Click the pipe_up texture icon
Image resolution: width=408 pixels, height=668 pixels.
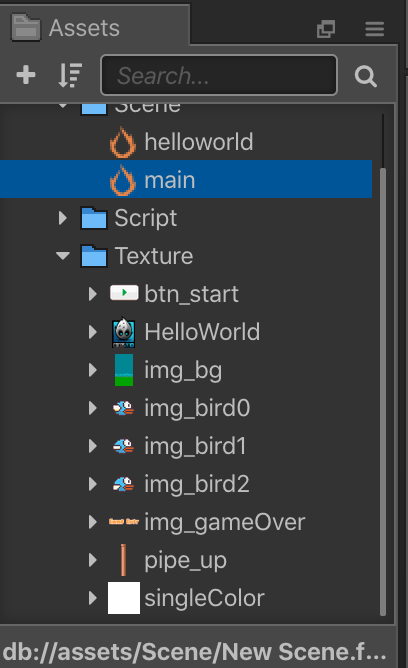coord(124,560)
